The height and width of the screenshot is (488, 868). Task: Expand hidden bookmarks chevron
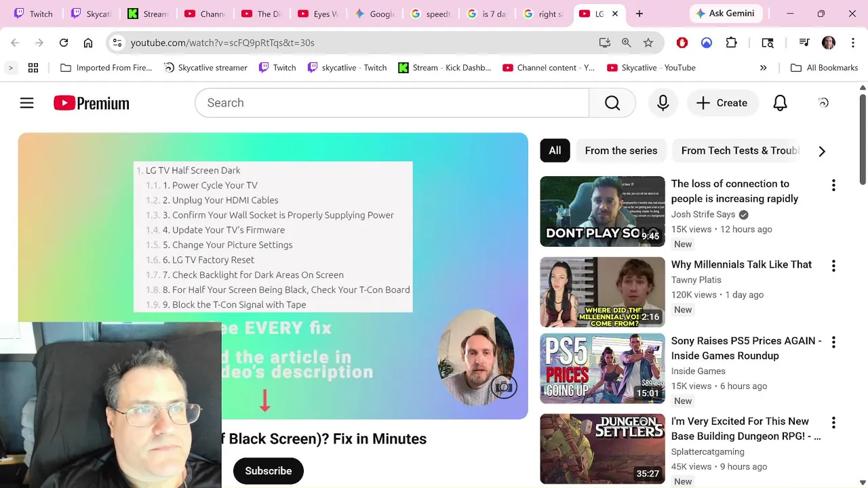(x=764, y=68)
